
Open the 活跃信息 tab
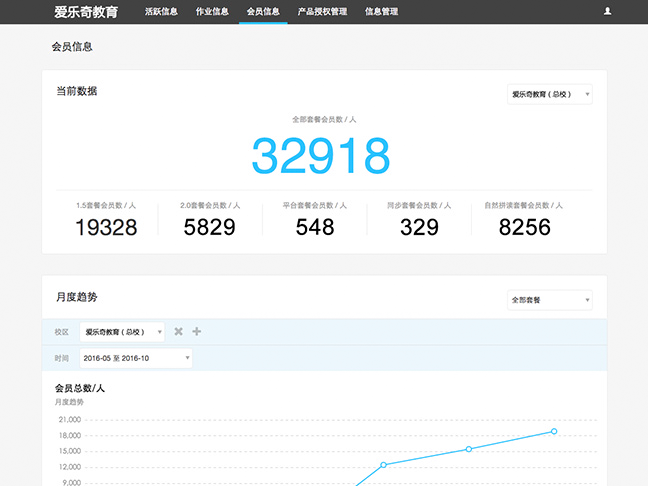click(161, 12)
